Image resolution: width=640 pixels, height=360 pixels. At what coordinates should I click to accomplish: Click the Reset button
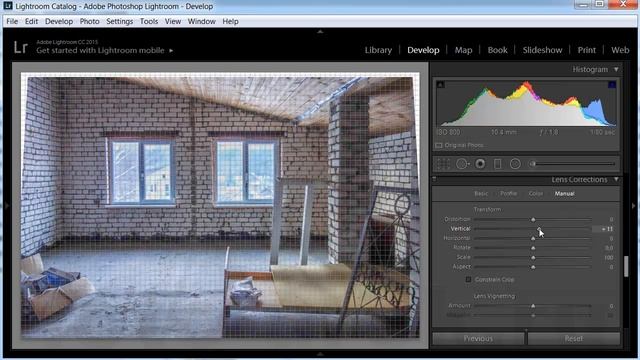(x=573, y=338)
